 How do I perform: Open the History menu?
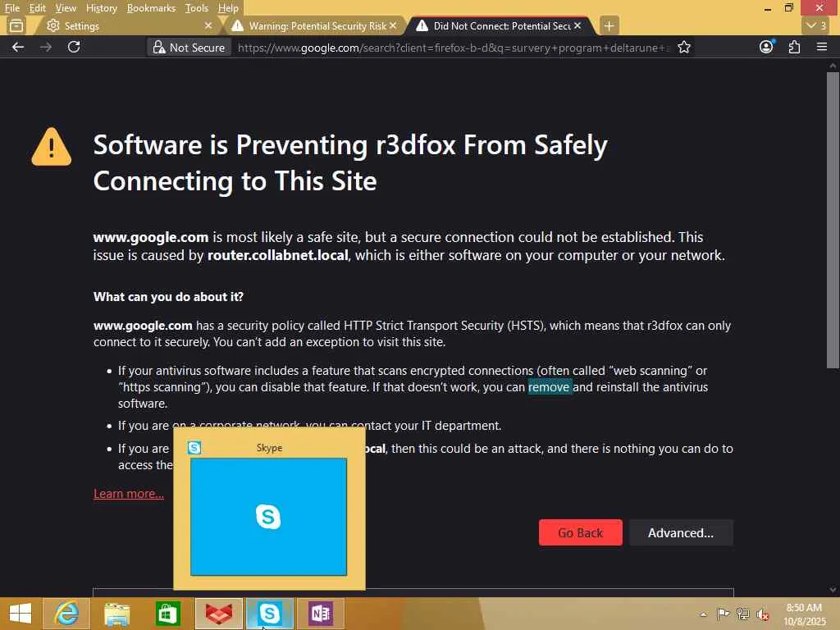pyautogui.click(x=101, y=8)
